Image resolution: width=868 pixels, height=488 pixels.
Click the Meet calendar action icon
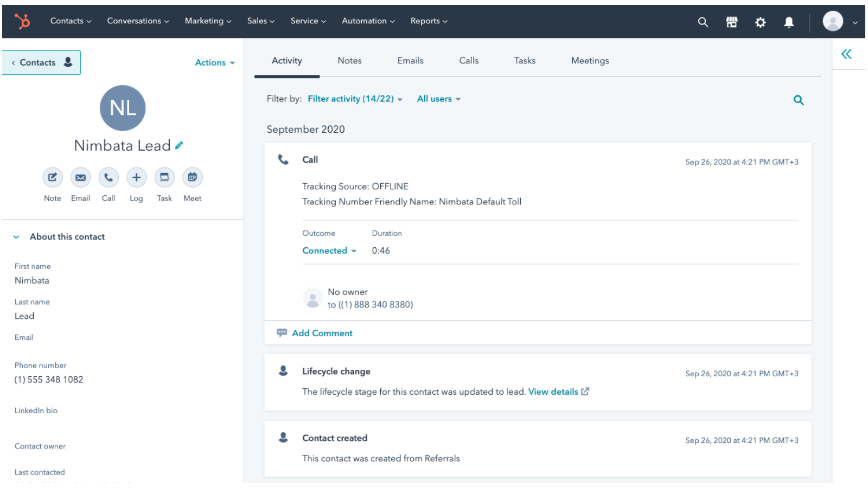[192, 177]
